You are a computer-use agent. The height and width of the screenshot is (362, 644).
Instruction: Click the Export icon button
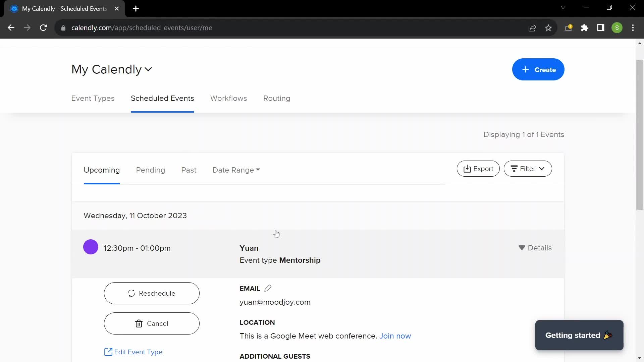[468, 168]
